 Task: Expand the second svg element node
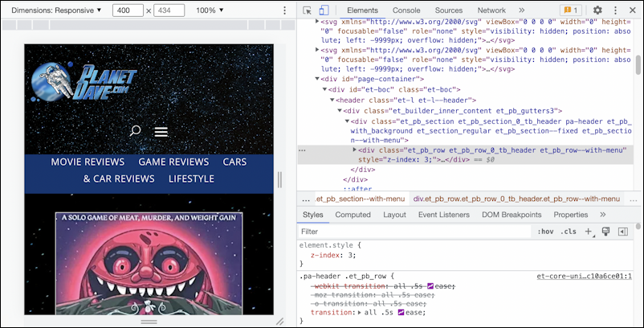(317, 50)
